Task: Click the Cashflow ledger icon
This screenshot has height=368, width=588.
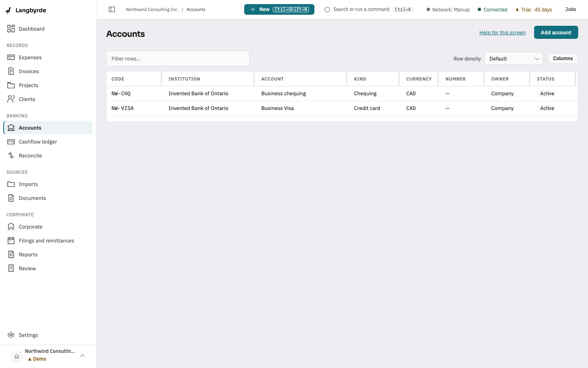Action: (x=11, y=141)
